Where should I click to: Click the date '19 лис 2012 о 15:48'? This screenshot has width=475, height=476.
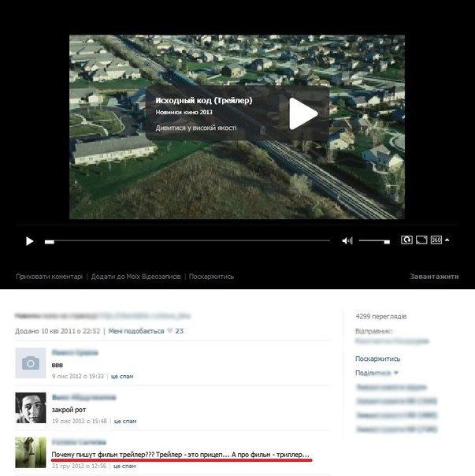coord(80,421)
